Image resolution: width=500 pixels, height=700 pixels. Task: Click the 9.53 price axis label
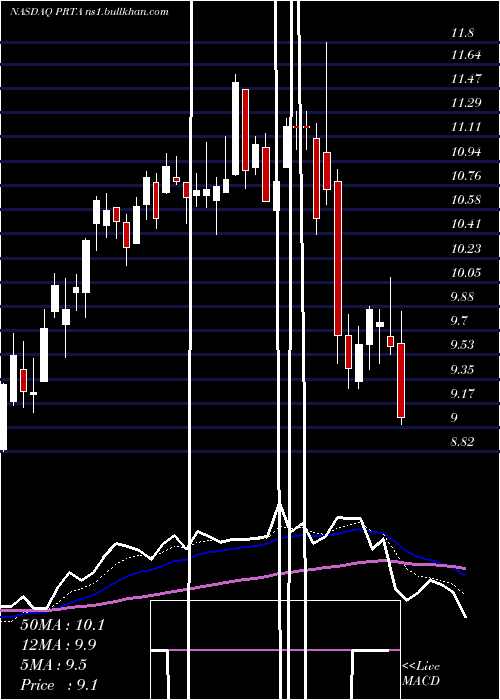[462, 345]
